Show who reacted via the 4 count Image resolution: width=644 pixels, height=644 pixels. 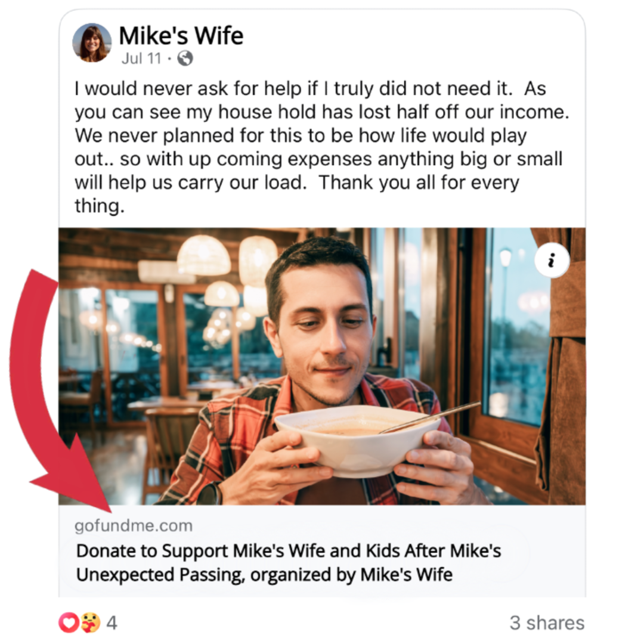pyautogui.click(x=112, y=623)
